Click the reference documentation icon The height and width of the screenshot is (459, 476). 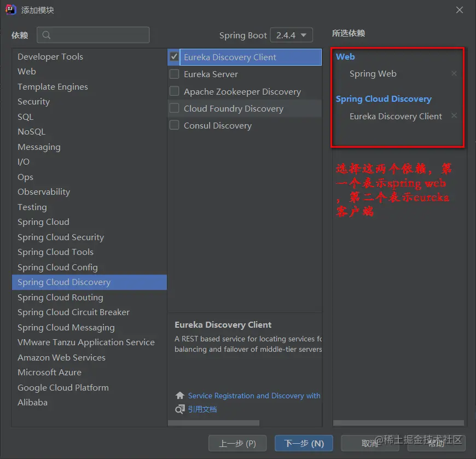click(179, 409)
